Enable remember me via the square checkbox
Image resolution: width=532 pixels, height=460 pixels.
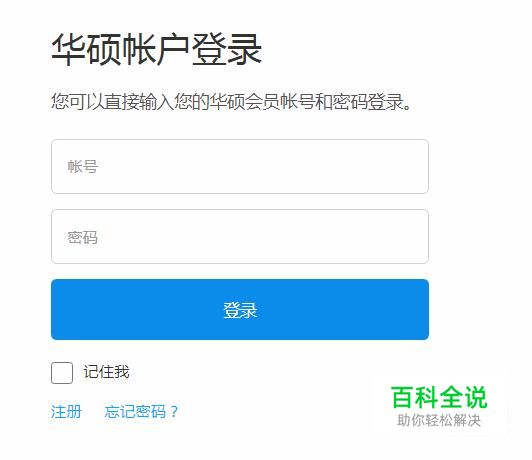pyautogui.click(x=62, y=373)
